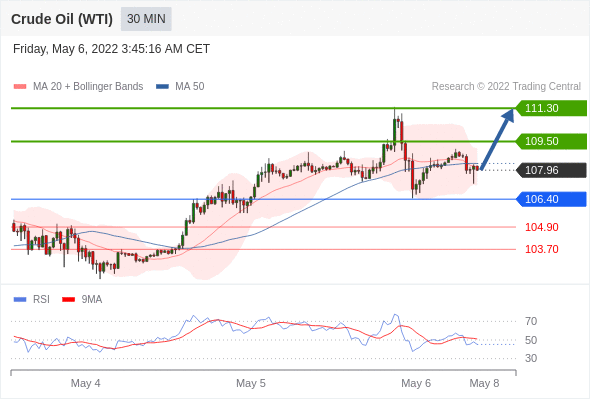The width and height of the screenshot is (590, 400).
Task: Click the 106.40 blue pivot label
Action: pos(551,199)
